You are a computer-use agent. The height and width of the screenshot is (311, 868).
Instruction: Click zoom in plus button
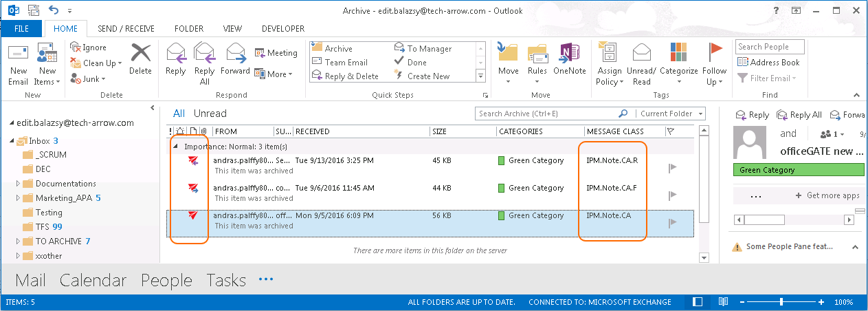821,302
